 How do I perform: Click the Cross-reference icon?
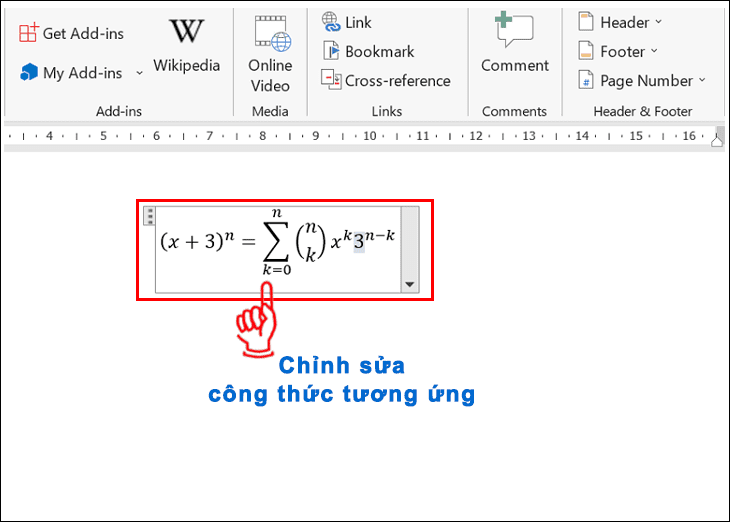click(x=331, y=80)
